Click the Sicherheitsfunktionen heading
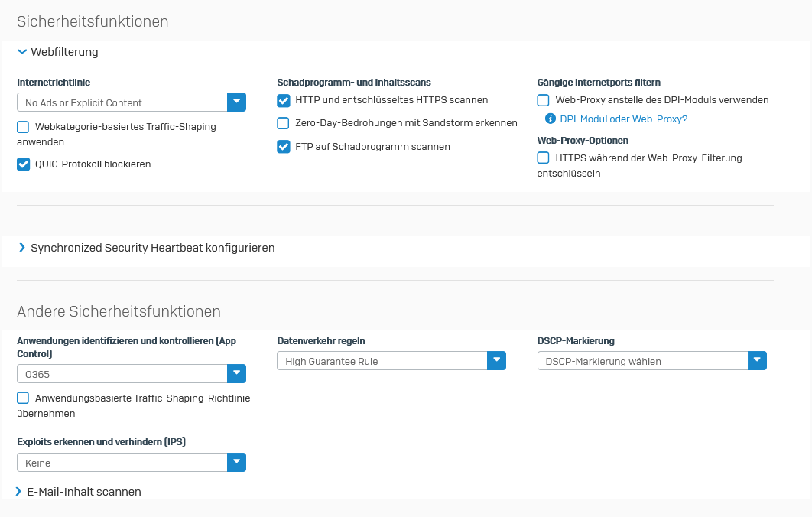This screenshot has height=517, width=812. (x=93, y=21)
